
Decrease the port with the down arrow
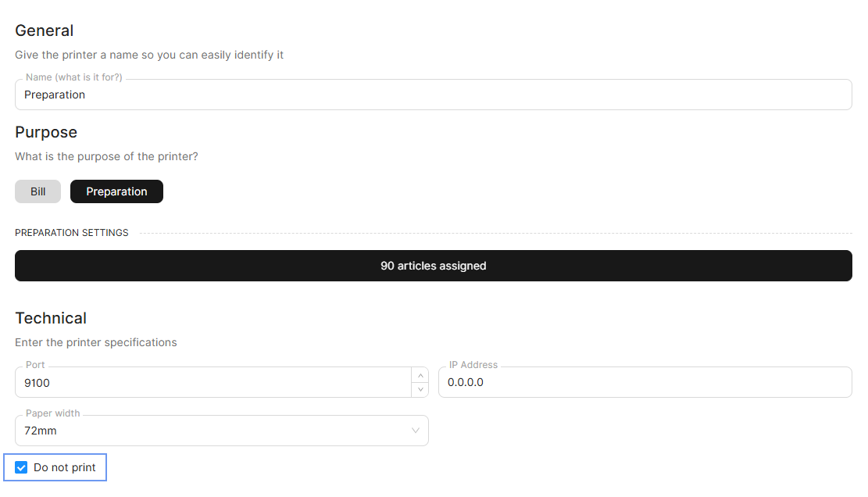(x=420, y=389)
